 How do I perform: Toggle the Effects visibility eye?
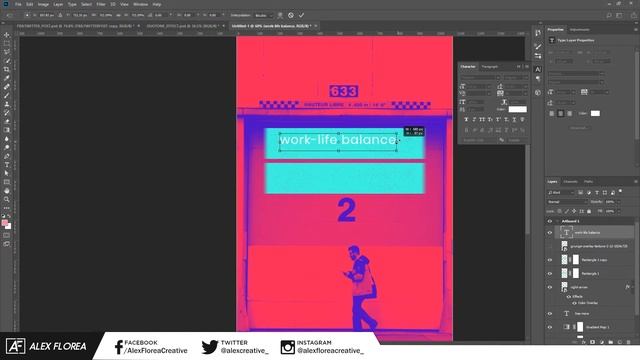click(569, 297)
